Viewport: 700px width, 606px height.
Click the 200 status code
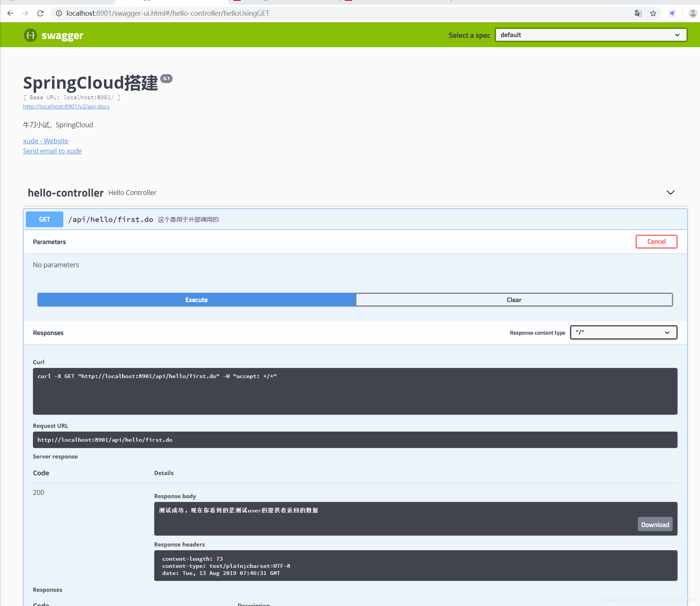(39, 492)
